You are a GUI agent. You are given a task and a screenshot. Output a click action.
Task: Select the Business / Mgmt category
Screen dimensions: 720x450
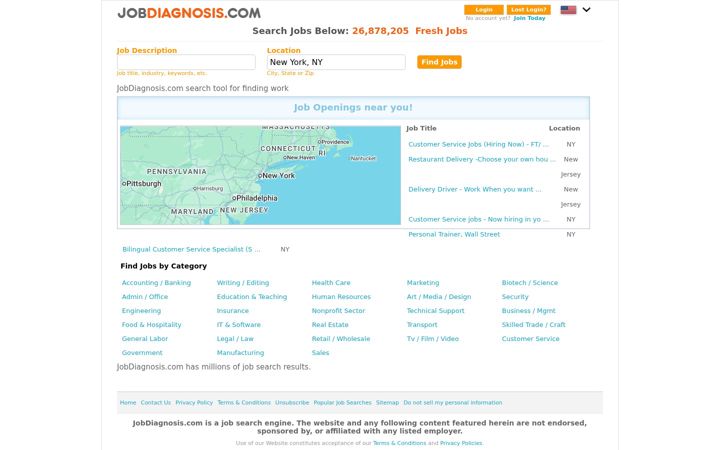point(529,311)
